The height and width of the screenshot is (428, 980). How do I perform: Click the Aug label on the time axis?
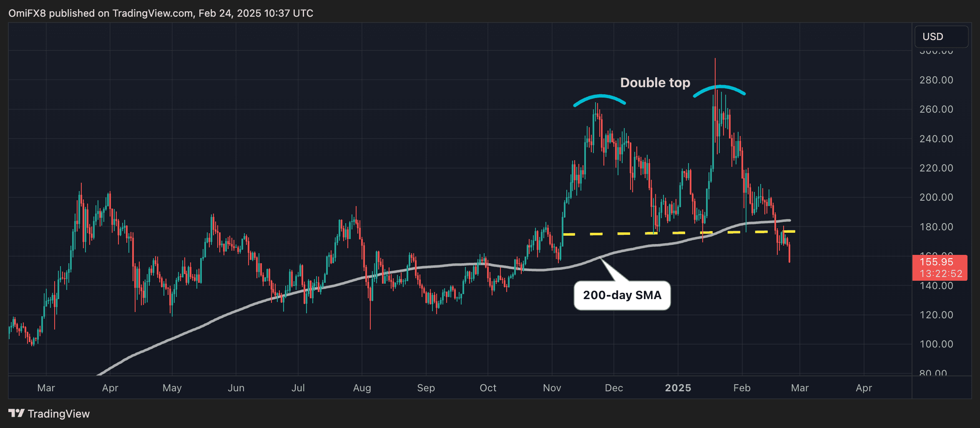[x=362, y=388]
